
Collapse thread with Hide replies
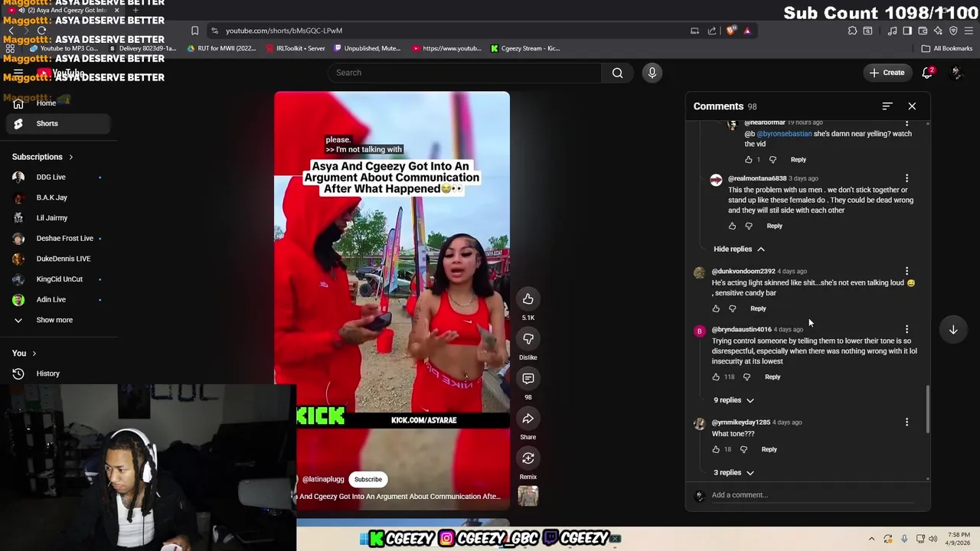click(x=739, y=249)
